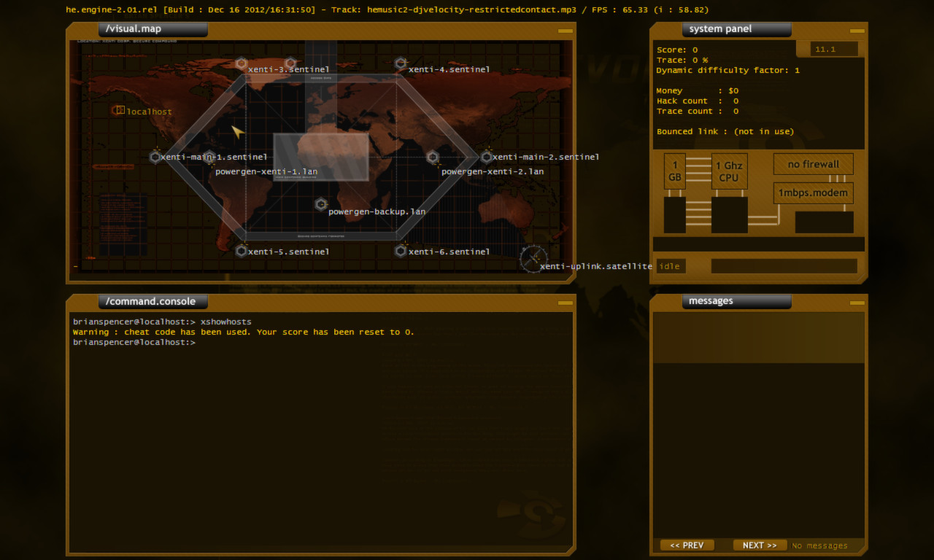The height and width of the screenshot is (560, 934).
Task: Click the xenti-6.sentinel node
Action: point(400,250)
